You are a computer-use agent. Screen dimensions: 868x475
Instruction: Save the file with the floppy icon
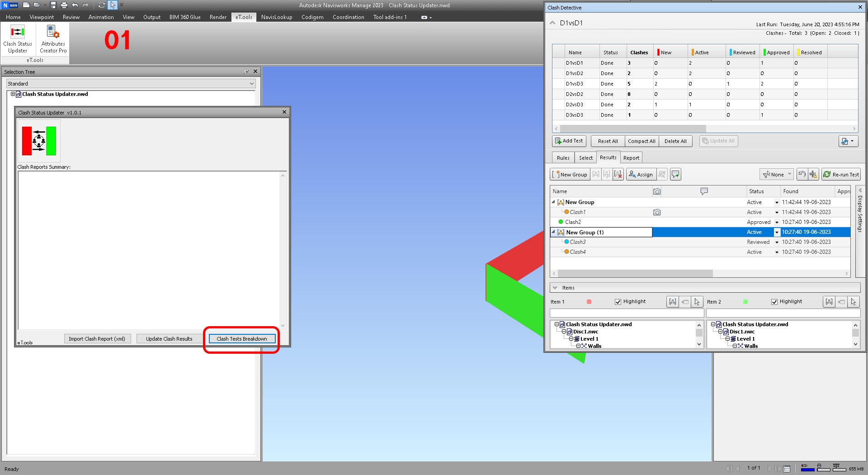pos(53,5)
